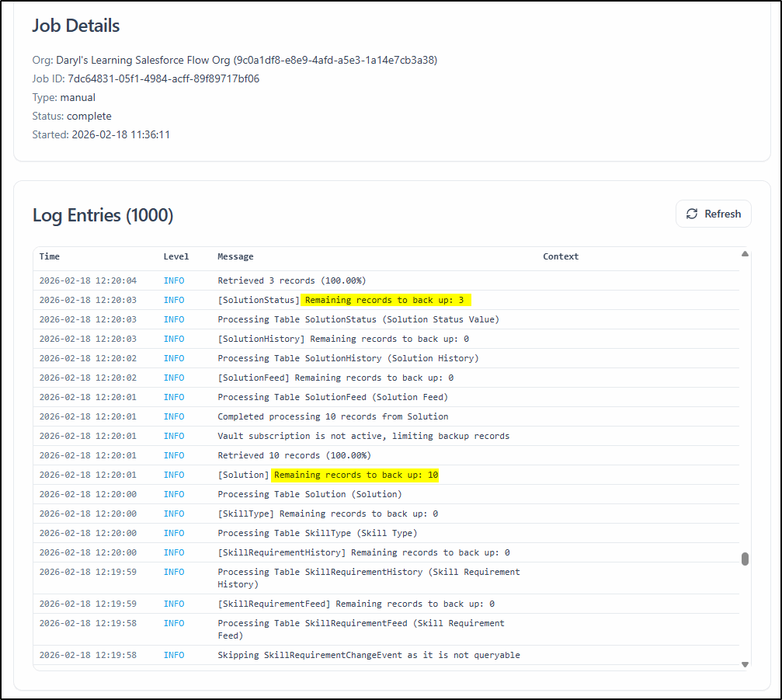Click the log scrollbar's up arrow

(x=745, y=254)
